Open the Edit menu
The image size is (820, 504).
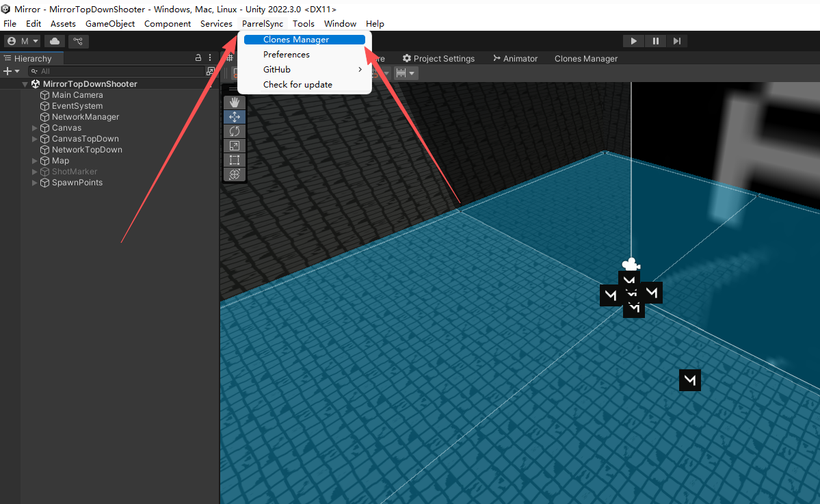tap(34, 23)
